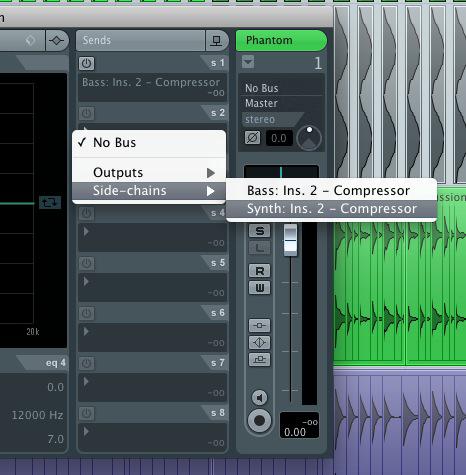Click the EQ bypass icon in channel strip
The image size is (466, 475).
coord(260,342)
